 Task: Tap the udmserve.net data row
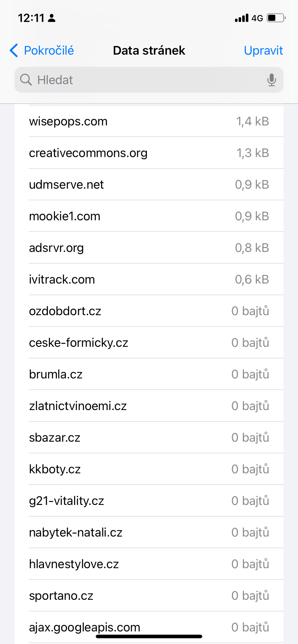pyautogui.click(x=149, y=185)
